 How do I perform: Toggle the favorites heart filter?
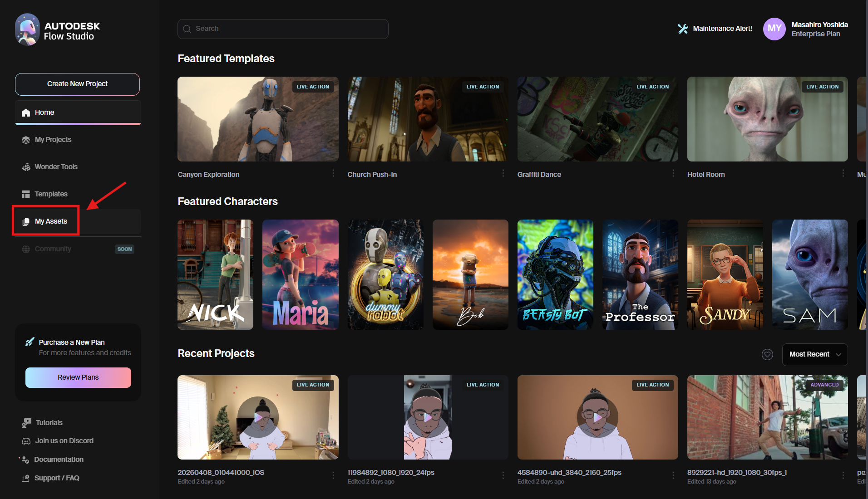click(767, 354)
